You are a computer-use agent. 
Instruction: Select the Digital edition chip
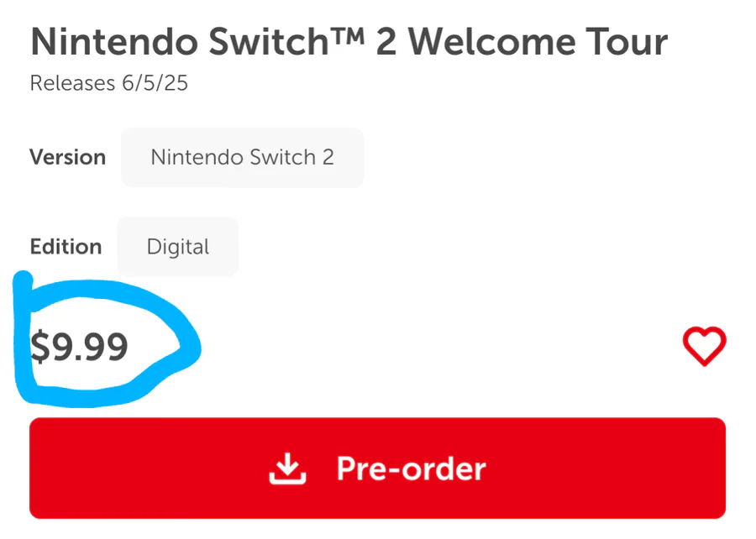[178, 247]
